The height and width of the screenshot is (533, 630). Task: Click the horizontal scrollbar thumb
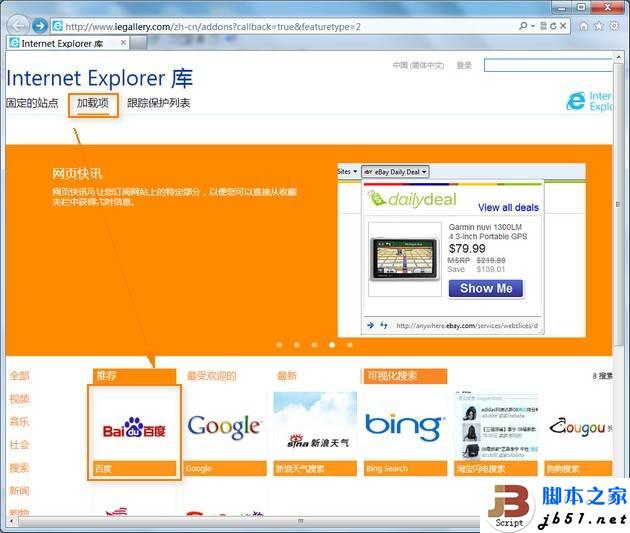click(x=301, y=521)
